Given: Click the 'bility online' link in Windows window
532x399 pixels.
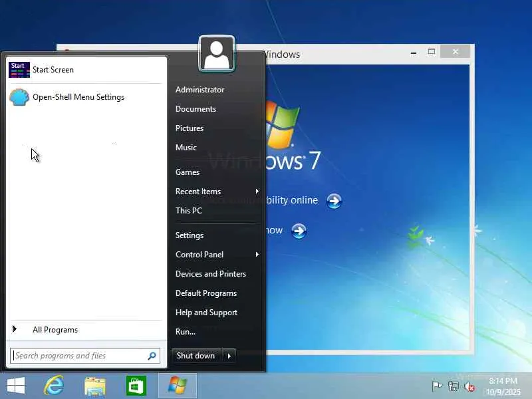Looking at the screenshot, I should 292,200.
